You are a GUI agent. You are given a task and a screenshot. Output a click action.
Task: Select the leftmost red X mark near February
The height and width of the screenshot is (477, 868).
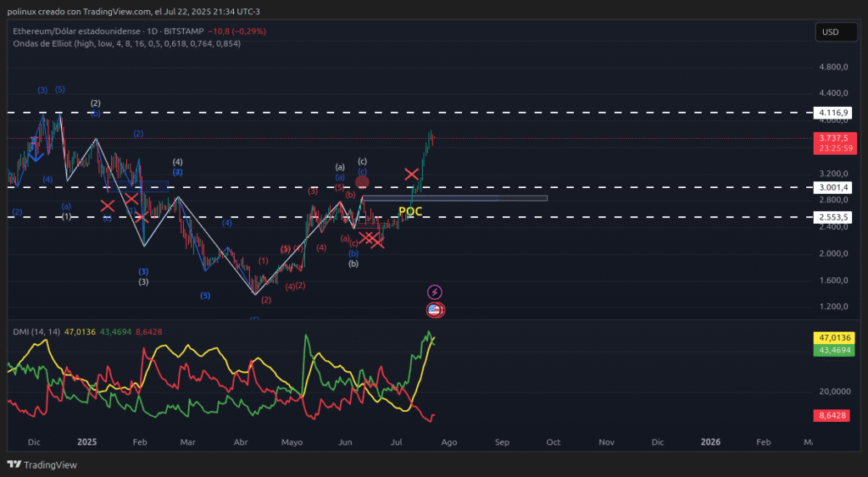coord(108,205)
